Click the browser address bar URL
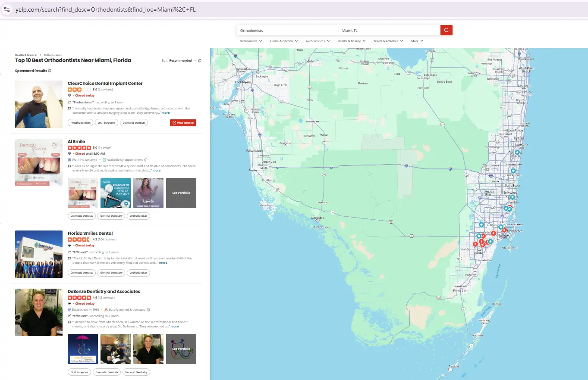Image resolution: width=588 pixels, height=380 pixels. click(106, 9)
